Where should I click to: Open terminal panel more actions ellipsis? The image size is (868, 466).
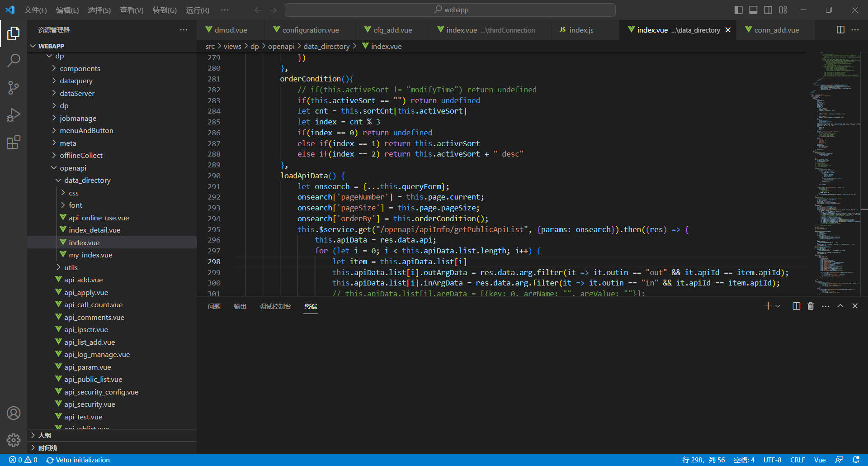coord(826,306)
